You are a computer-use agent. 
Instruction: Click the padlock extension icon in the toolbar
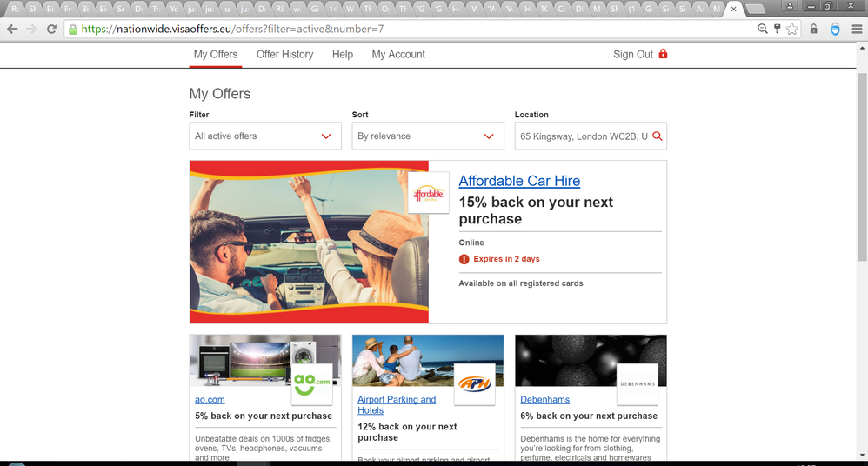point(814,29)
